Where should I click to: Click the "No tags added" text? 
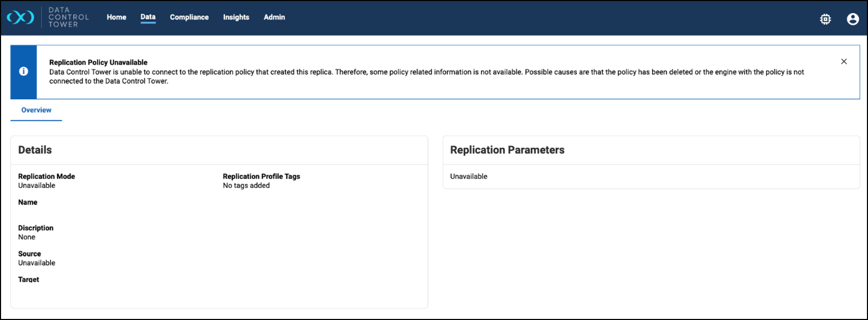tap(246, 185)
